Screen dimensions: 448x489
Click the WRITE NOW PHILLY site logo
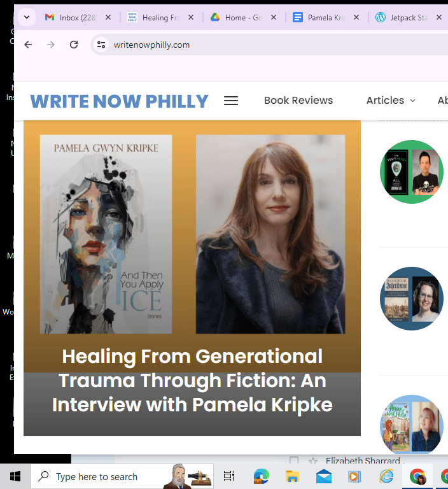pyautogui.click(x=119, y=101)
